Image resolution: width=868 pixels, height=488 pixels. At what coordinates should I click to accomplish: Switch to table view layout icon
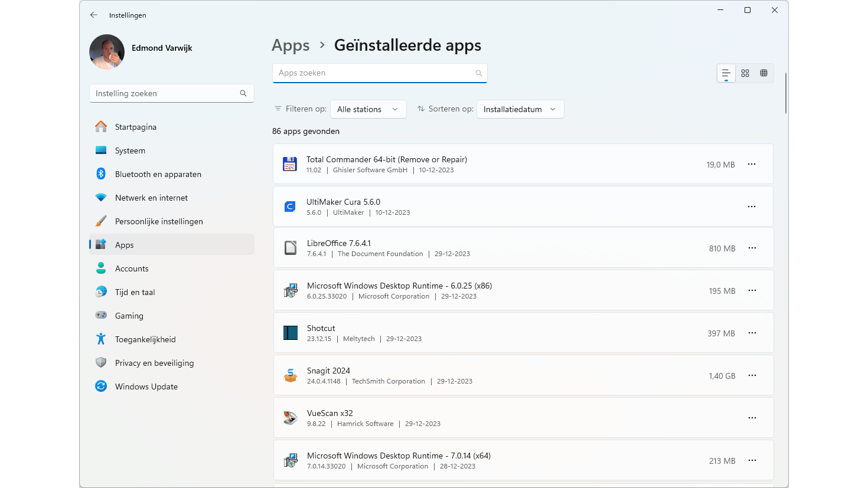tap(763, 73)
